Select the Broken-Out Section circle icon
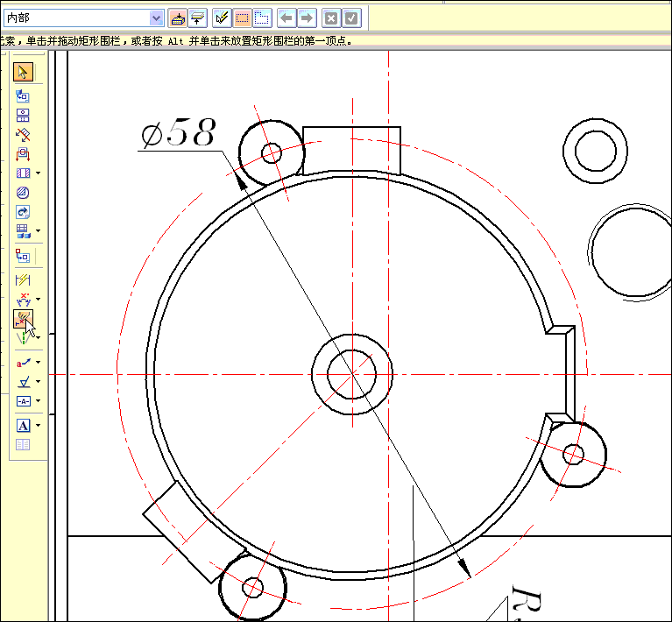Screen dimensions: 672x622 pos(23,193)
